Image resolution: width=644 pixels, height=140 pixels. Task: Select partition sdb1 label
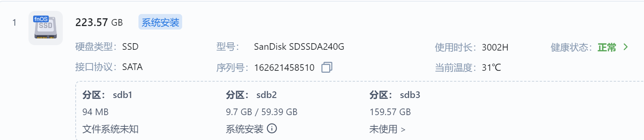pyautogui.click(x=107, y=95)
